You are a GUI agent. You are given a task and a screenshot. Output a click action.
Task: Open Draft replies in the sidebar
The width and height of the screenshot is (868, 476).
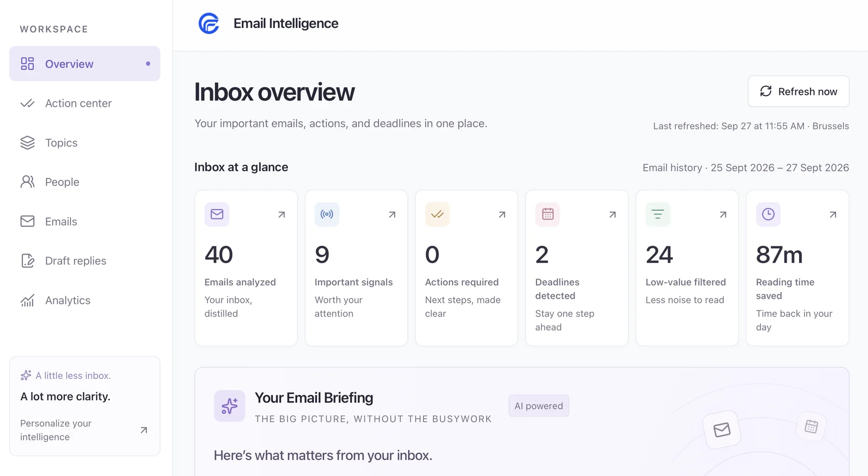[85, 261]
